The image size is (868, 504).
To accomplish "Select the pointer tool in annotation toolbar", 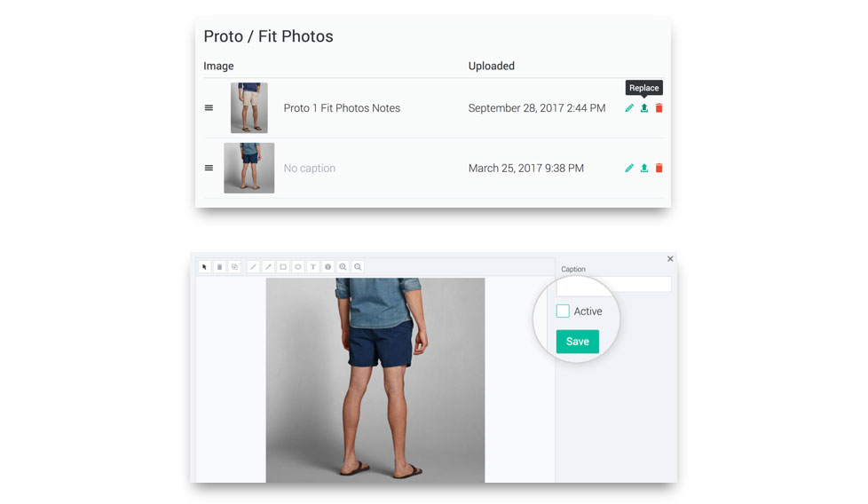I will 204,267.
